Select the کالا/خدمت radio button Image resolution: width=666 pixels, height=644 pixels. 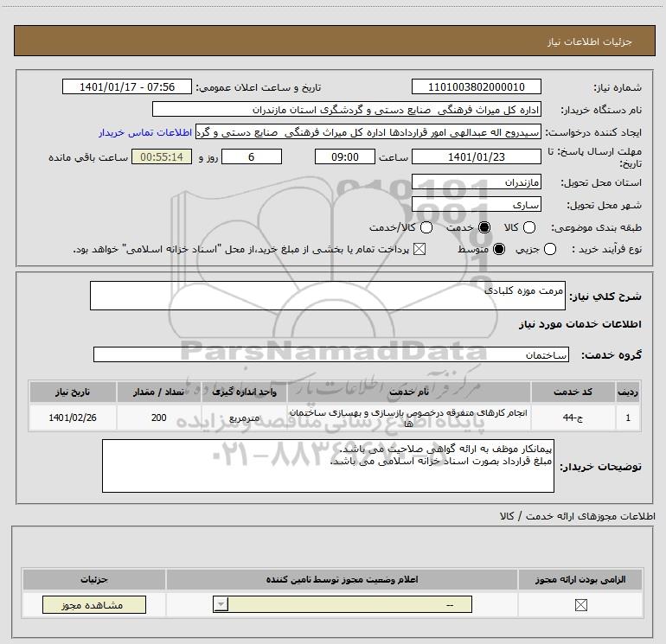pyautogui.click(x=426, y=227)
